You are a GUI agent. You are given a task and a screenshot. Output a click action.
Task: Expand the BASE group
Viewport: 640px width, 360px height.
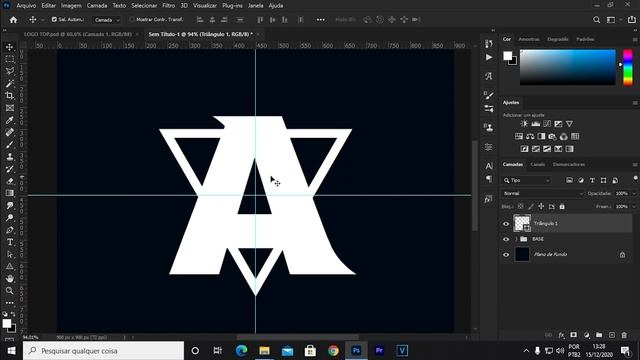pyautogui.click(x=516, y=239)
